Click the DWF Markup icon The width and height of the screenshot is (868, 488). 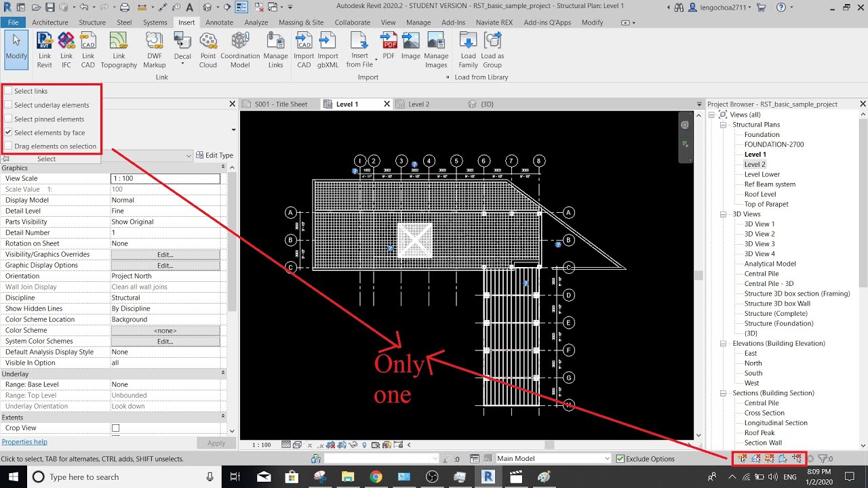pos(155,49)
